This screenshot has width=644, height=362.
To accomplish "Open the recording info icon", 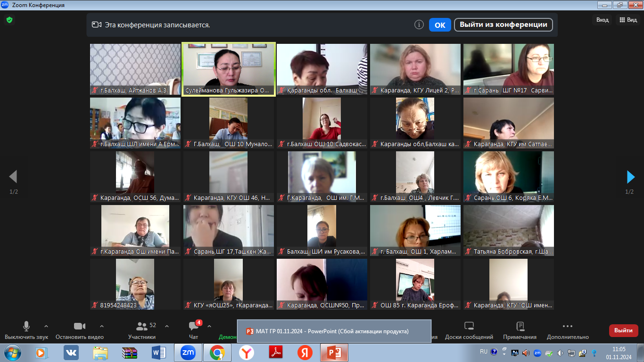I will [419, 25].
